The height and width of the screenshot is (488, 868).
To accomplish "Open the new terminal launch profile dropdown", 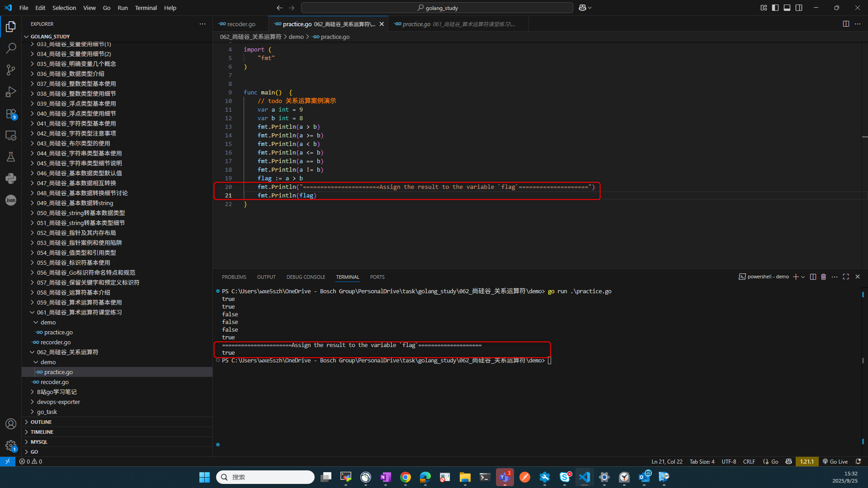I will click(803, 277).
